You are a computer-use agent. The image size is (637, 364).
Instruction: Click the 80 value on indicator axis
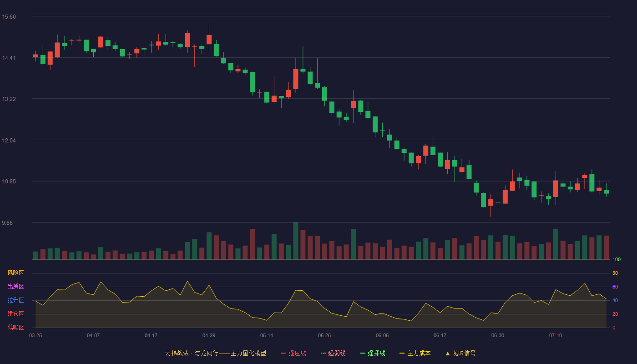[615, 273]
